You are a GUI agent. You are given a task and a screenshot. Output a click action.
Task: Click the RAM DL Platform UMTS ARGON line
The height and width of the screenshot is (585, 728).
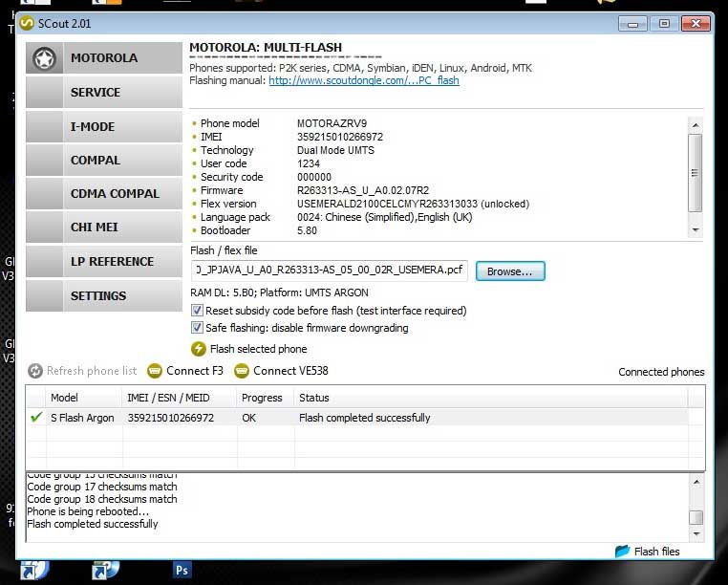click(x=279, y=292)
